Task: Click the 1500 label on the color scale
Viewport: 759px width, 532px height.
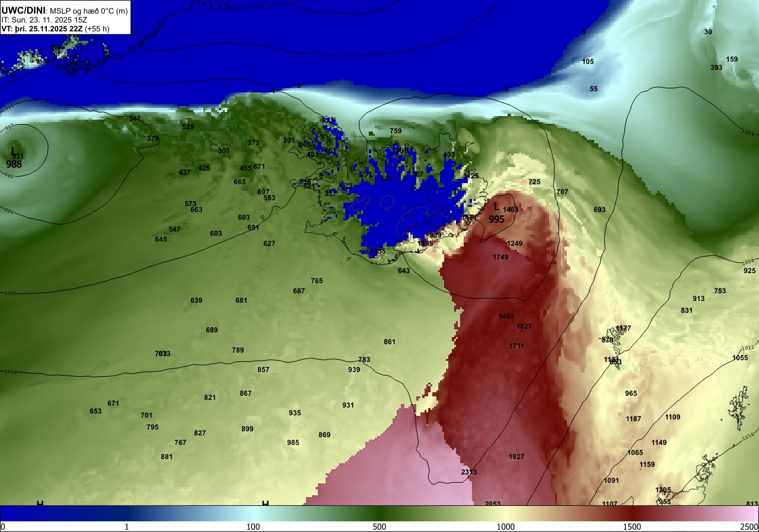Action: 632,527
